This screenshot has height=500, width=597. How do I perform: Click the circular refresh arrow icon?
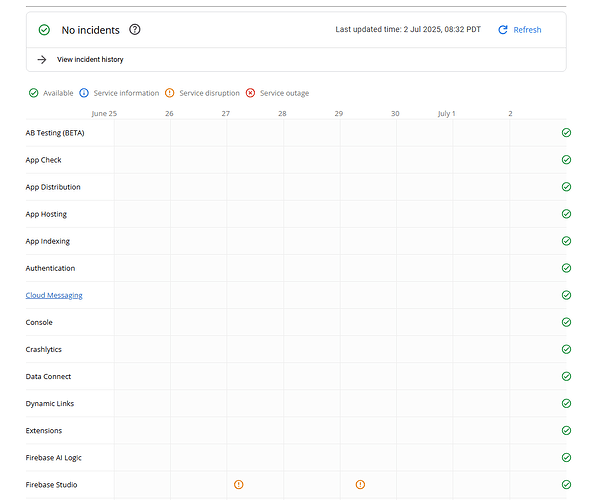(x=503, y=30)
